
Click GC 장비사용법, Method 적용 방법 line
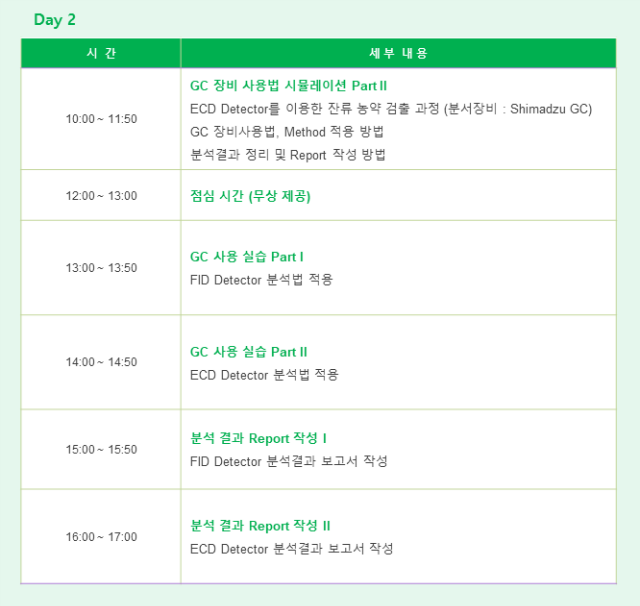(287, 132)
